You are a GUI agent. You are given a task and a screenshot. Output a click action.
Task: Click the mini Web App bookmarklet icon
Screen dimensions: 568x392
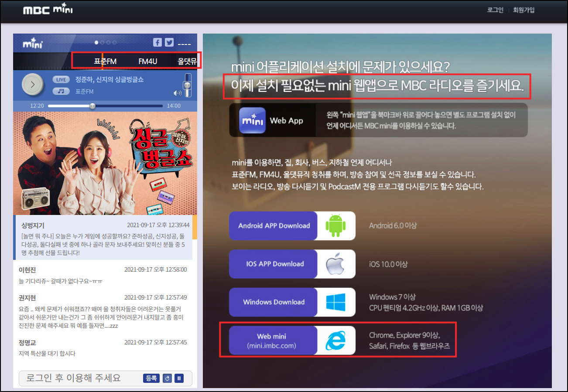coord(252,120)
